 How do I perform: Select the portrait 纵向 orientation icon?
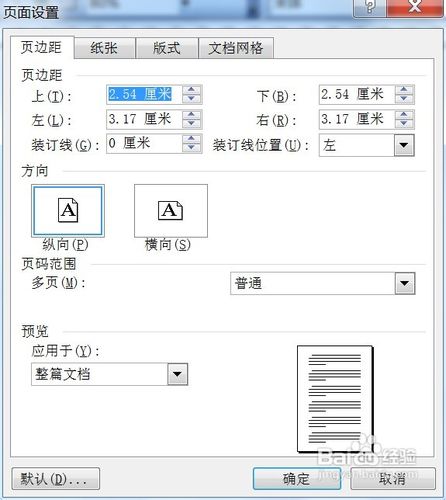pos(68,211)
